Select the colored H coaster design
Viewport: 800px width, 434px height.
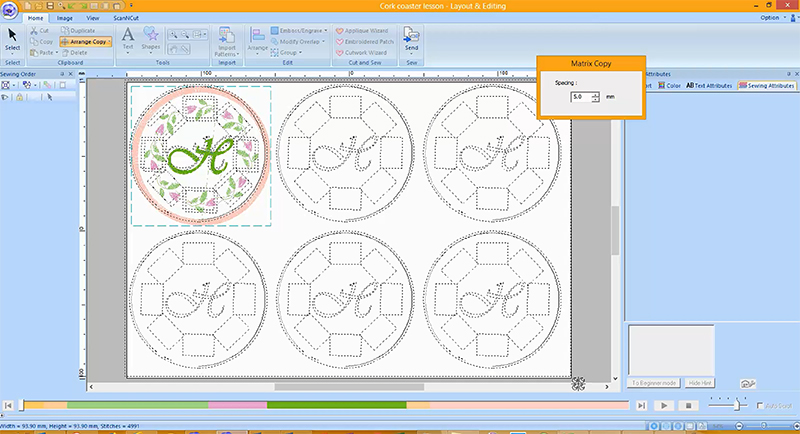(201, 155)
